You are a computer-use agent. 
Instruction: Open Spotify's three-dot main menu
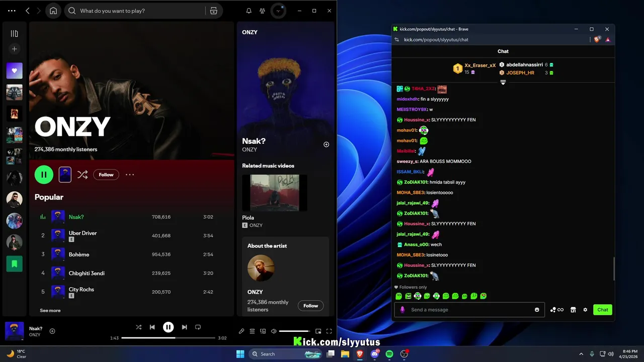click(12, 11)
